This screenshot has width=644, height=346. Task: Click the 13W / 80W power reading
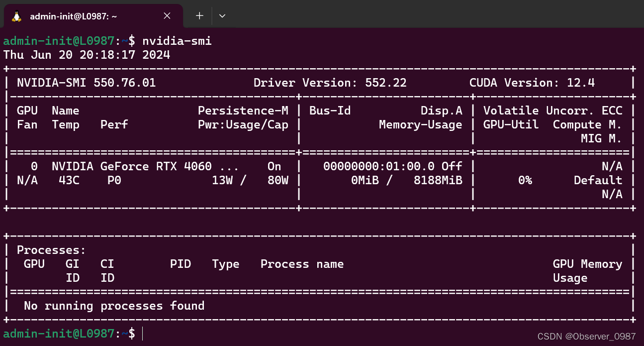[x=249, y=180]
